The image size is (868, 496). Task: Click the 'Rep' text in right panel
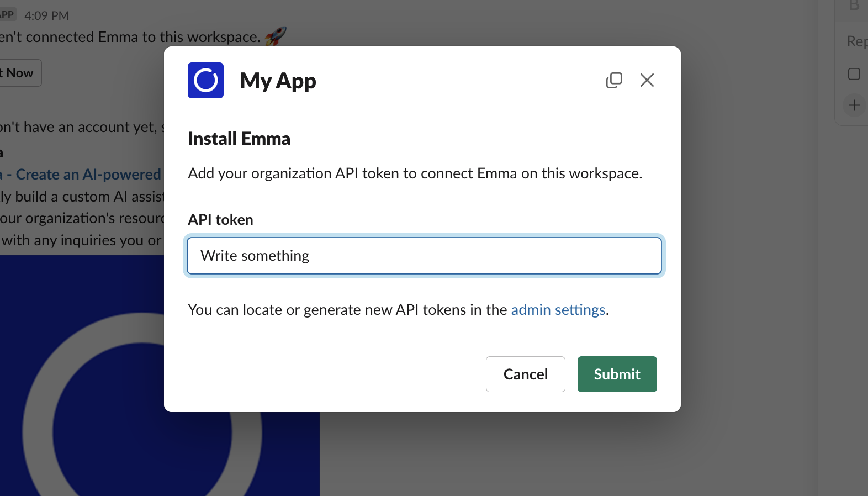[x=856, y=41]
